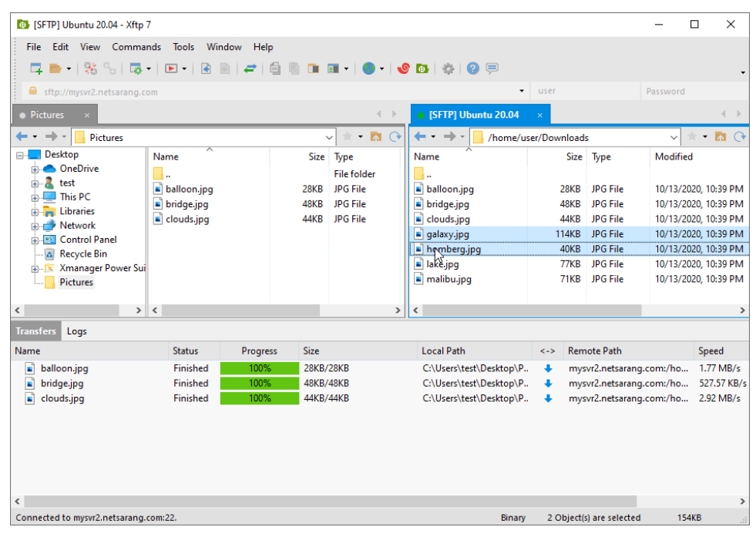Click the user name input field

pyautogui.click(x=586, y=91)
